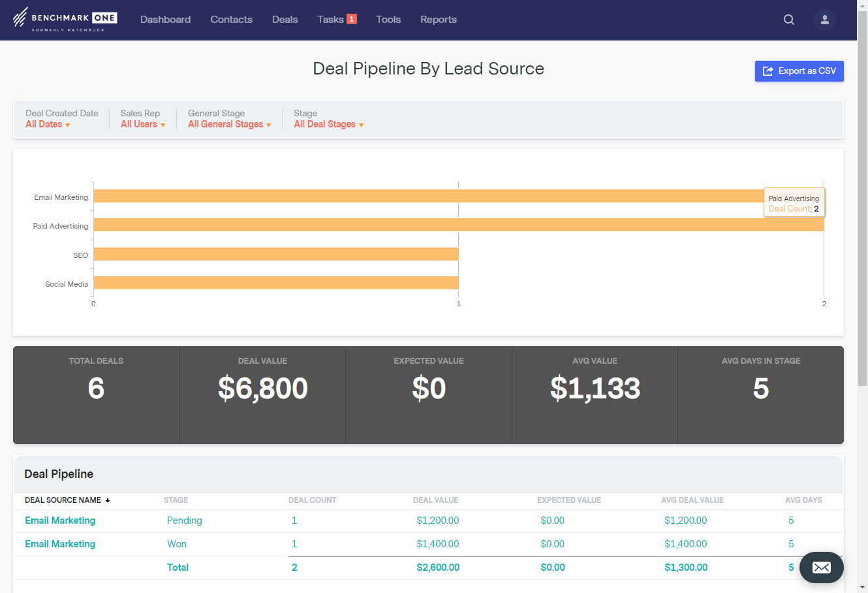Screen dimensions: 868x593
Task: Click the BenchmarkONE logo
Action: click(x=65, y=20)
